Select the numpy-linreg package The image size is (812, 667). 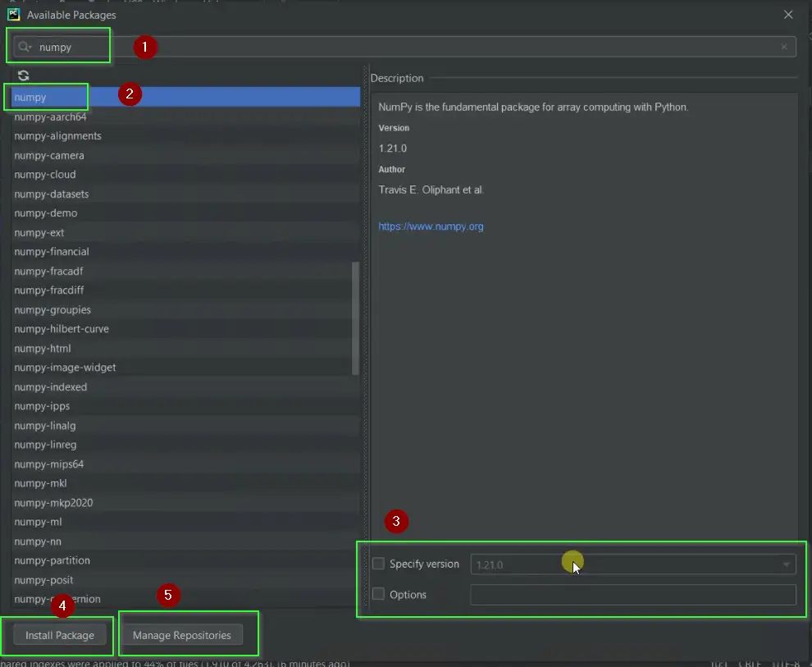[x=185, y=445]
